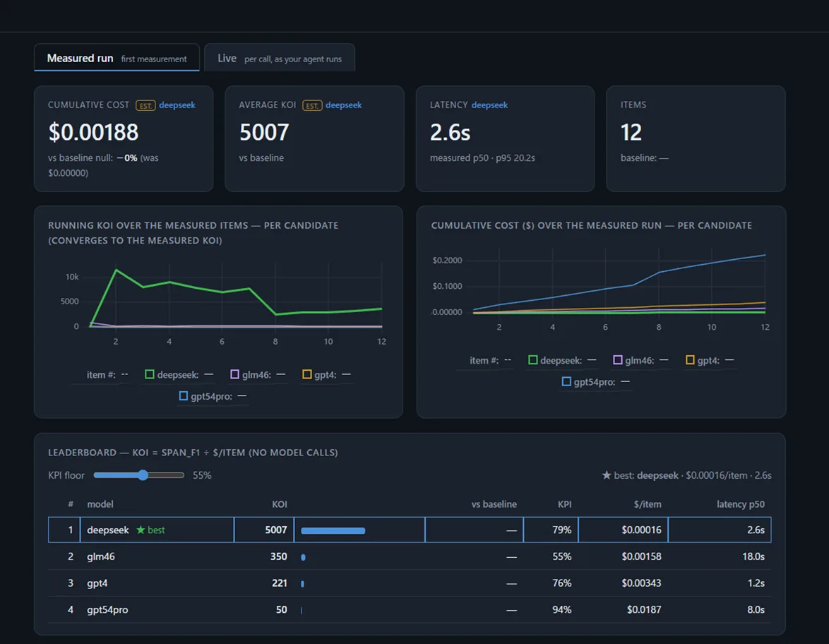Image resolution: width=829 pixels, height=644 pixels.
Task: Select the gpt54pro leaderboard row name
Action: pyautogui.click(x=107, y=609)
